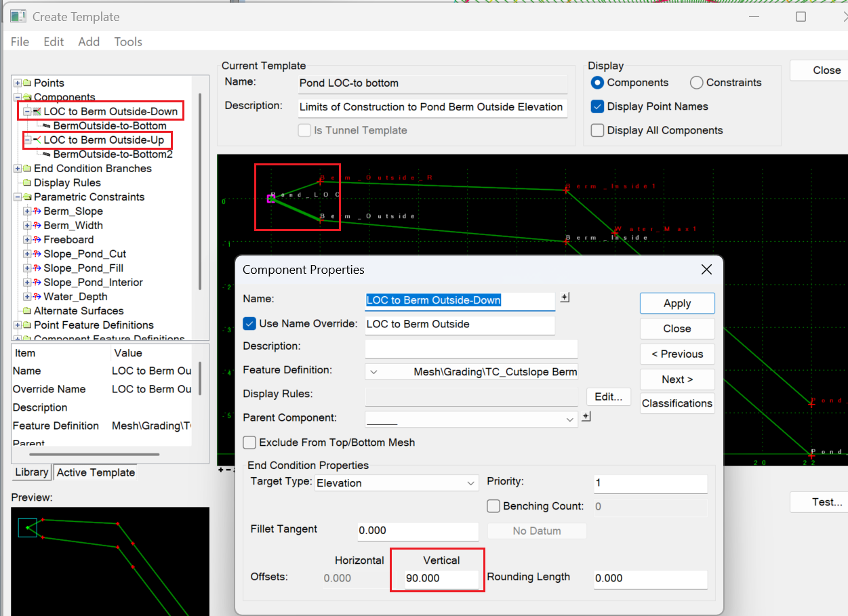Select the Constraints display radio button
The width and height of the screenshot is (848, 616).
click(697, 83)
